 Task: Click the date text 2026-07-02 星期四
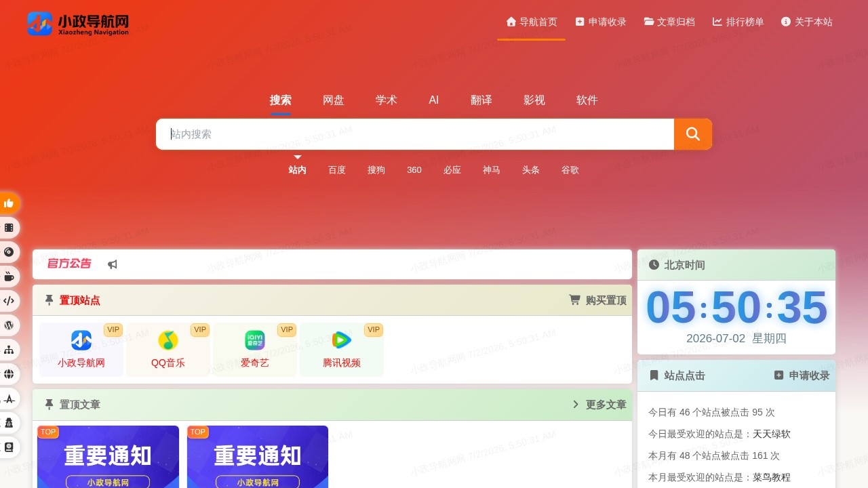[x=736, y=338]
